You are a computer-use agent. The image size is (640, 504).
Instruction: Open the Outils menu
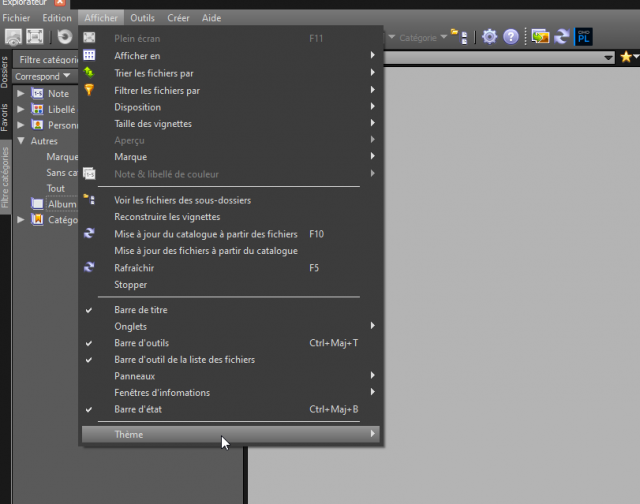[x=142, y=18]
